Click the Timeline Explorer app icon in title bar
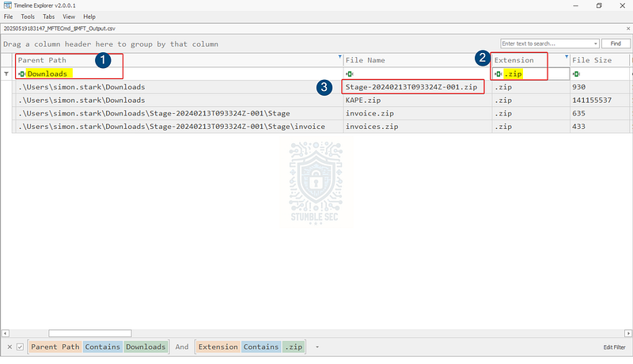The width and height of the screenshot is (633, 364). point(8,6)
